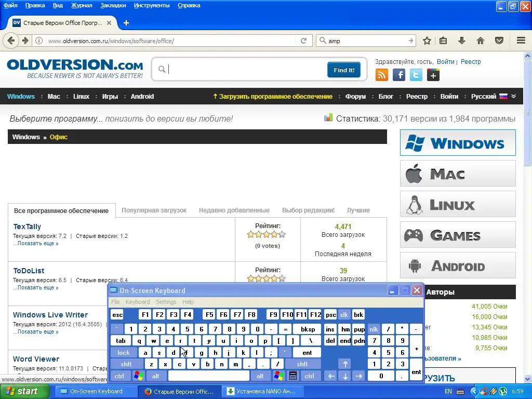The image size is (532, 399).
Task: Click the up arrow key on On-Screen Keyboard
Action: [x=345, y=364]
